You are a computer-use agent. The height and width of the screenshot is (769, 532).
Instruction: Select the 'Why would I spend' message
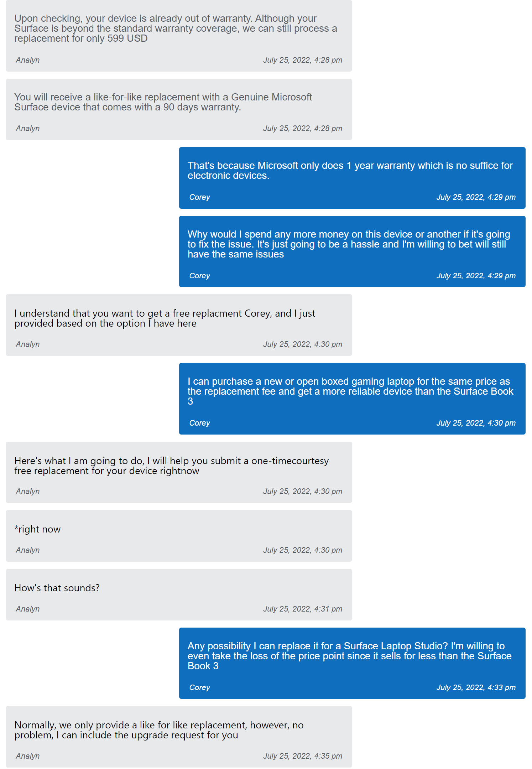(x=352, y=251)
